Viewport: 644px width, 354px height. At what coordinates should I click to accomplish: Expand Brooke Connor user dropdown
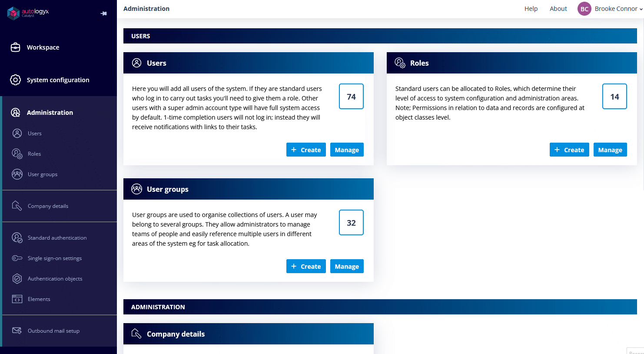click(x=611, y=9)
